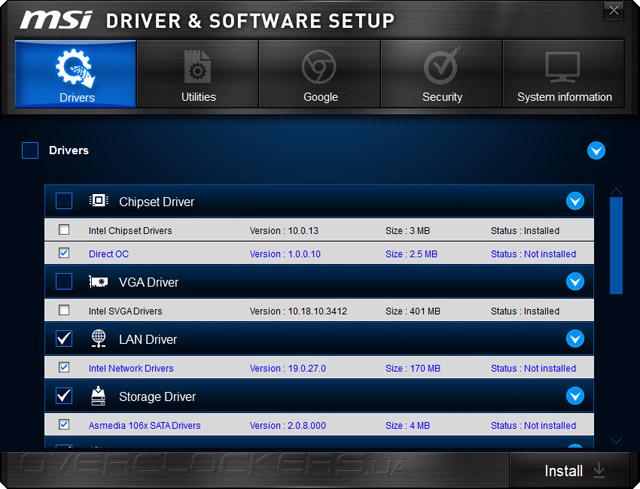
Task: Click the MSI logo
Action: (x=56, y=20)
